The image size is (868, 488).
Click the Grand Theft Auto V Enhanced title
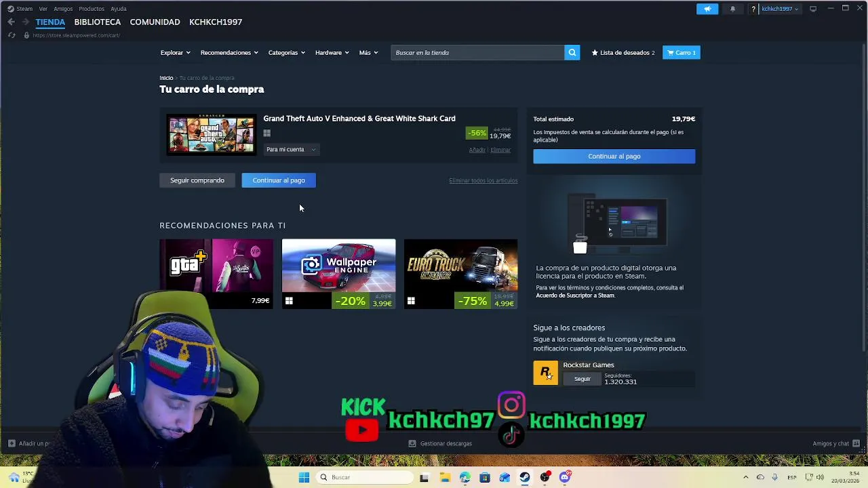coord(359,119)
